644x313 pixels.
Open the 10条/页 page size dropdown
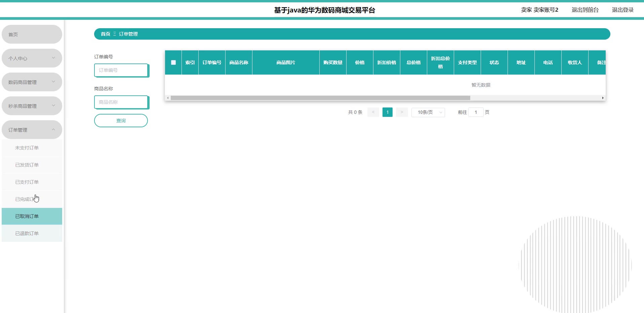click(x=428, y=112)
